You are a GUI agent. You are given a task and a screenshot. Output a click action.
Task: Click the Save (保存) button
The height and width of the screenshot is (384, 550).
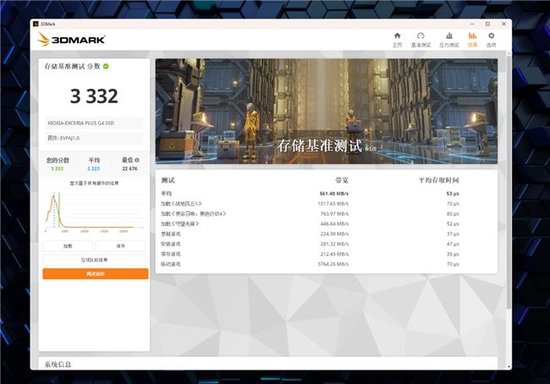click(x=120, y=246)
